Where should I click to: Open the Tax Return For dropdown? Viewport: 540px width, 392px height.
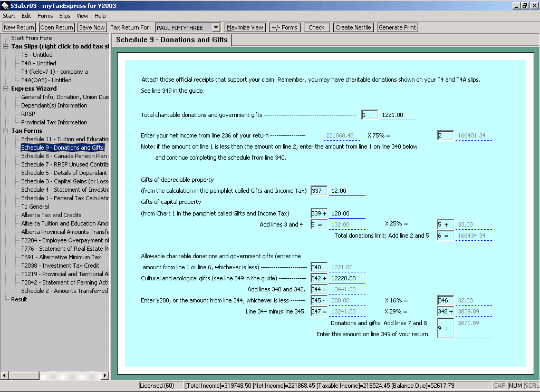click(x=216, y=27)
